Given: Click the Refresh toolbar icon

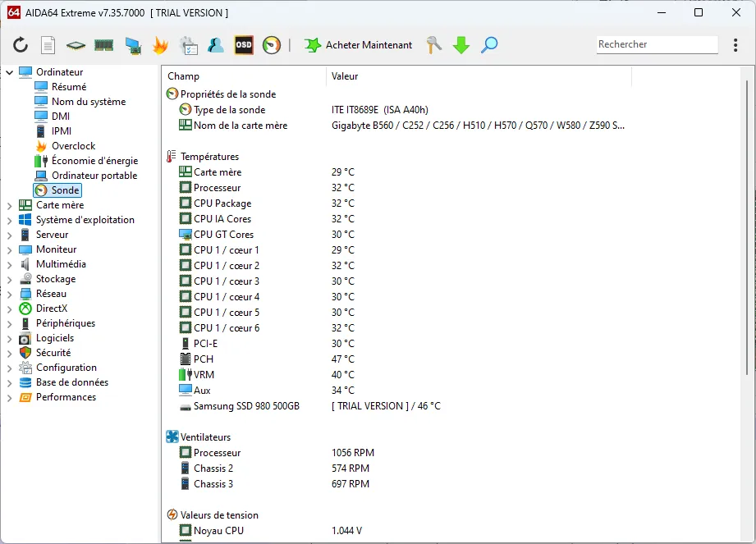Looking at the screenshot, I should (x=21, y=45).
